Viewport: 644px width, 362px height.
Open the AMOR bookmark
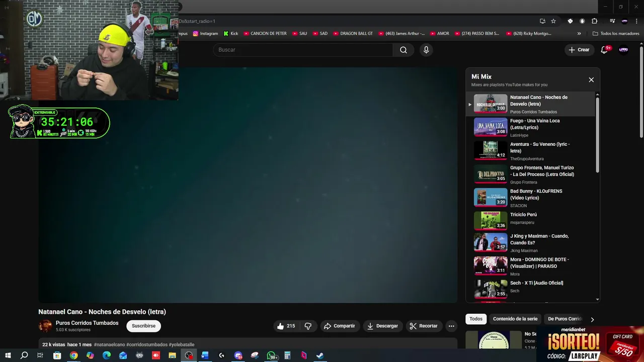(439, 34)
